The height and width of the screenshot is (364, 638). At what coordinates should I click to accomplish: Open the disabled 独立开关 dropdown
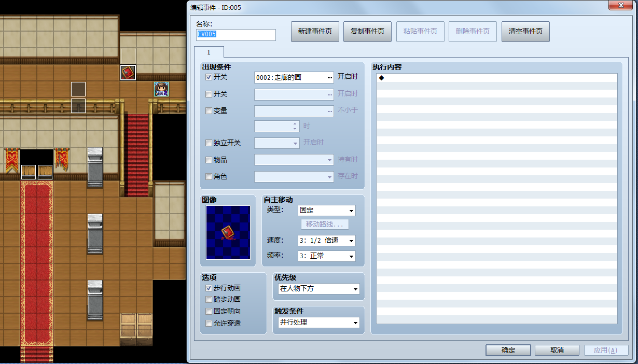pos(277,143)
